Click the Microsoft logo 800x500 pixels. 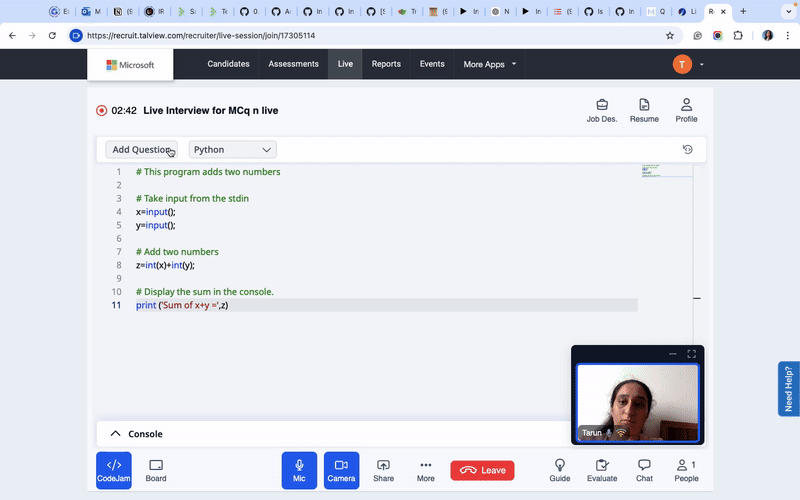click(x=130, y=65)
